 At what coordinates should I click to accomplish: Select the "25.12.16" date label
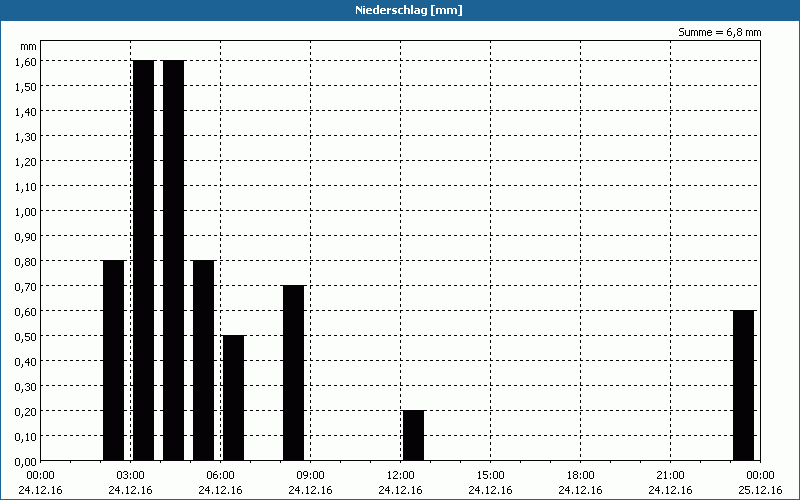pyautogui.click(x=760, y=490)
